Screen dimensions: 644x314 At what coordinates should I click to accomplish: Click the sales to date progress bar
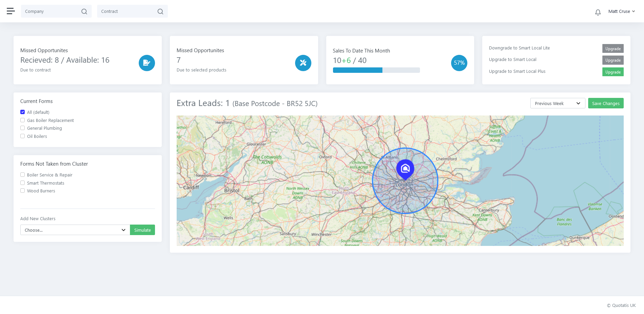[376, 70]
